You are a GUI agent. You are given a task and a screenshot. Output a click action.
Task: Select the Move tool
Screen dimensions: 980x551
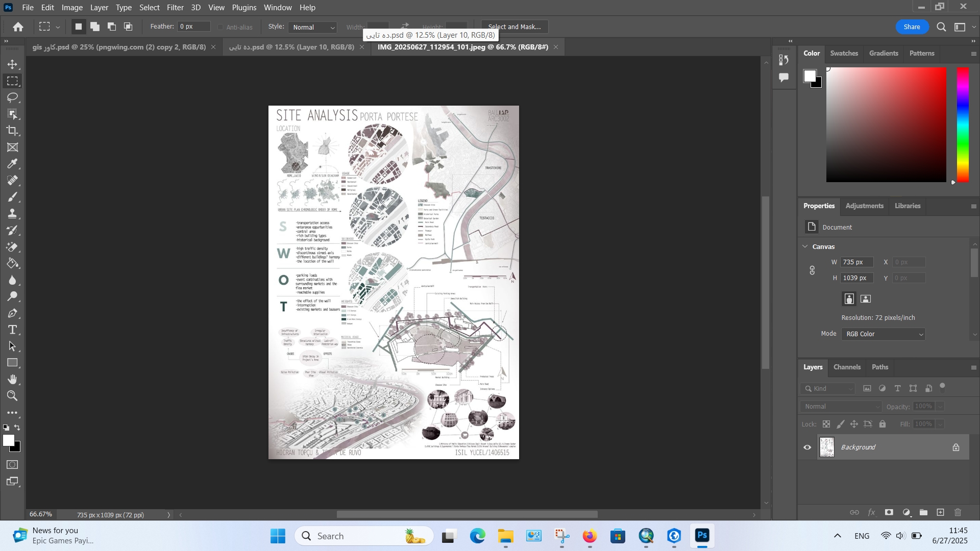(x=13, y=64)
